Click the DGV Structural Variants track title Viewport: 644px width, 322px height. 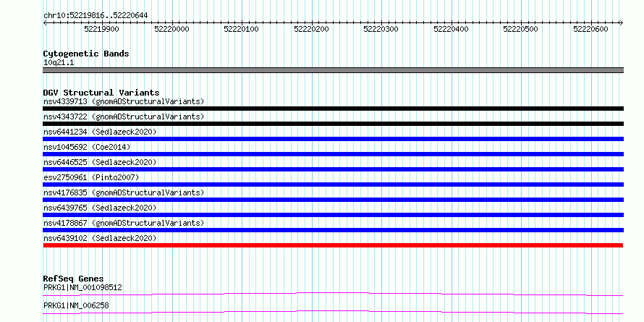click(x=101, y=93)
